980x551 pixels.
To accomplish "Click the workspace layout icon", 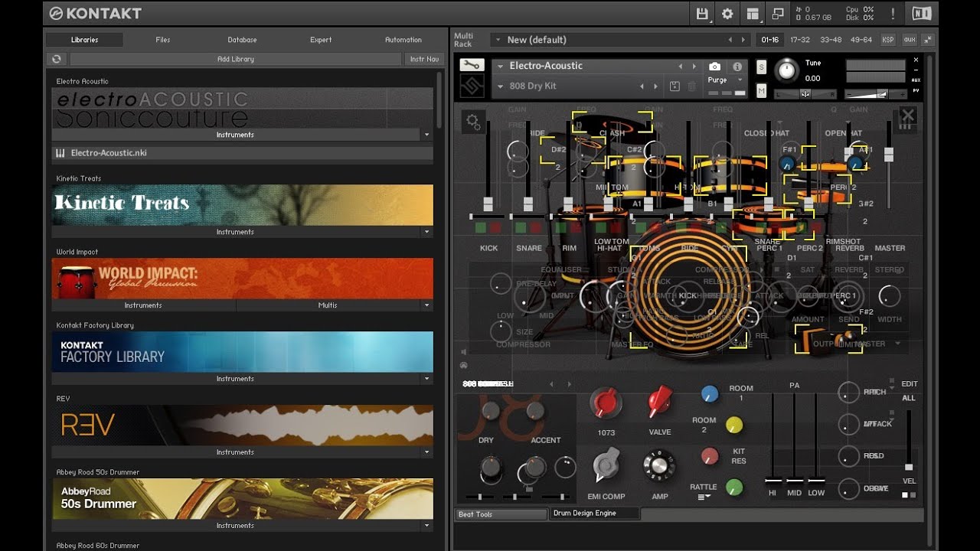I will pos(753,14).
